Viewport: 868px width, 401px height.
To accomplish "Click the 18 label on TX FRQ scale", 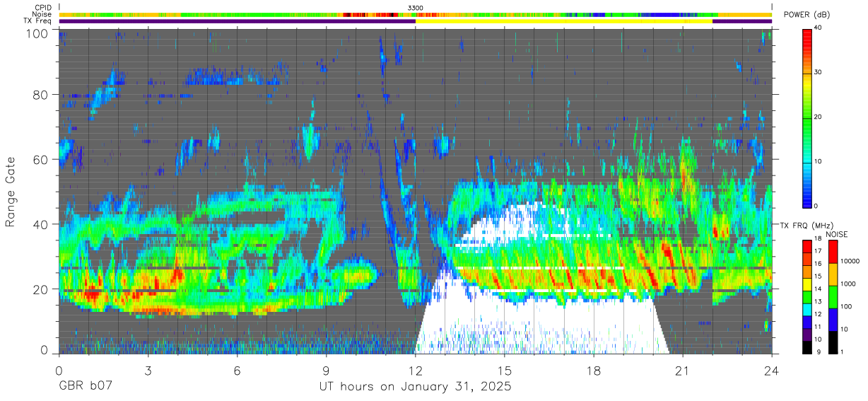I will [x=818, y=240].
